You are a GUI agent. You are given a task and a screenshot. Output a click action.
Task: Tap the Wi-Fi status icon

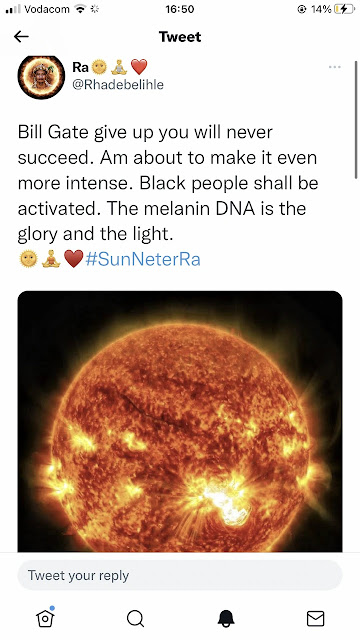[x=80, y=9]
